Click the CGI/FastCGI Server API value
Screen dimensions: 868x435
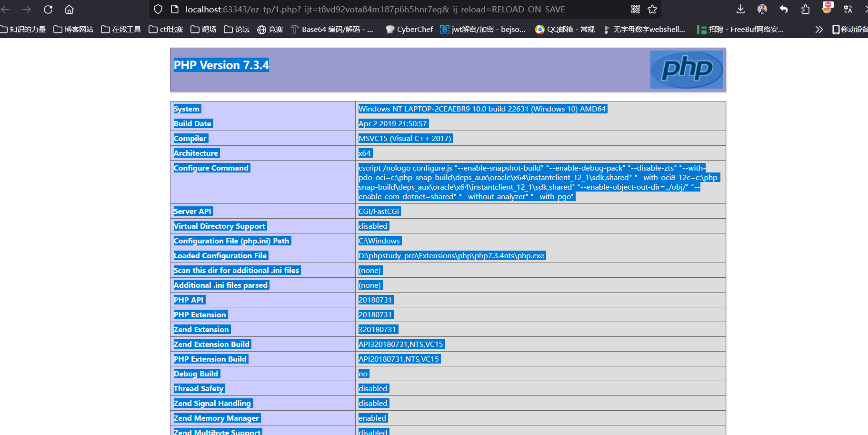(x=379, y=212)
